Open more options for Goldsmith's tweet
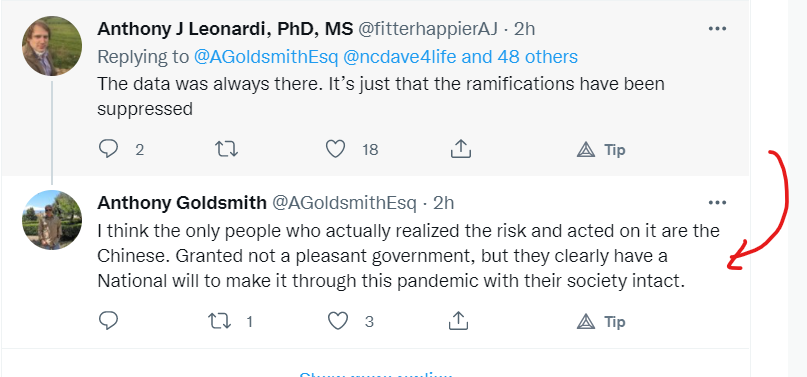This screenshot has height=377, width=807. (717, 203)
